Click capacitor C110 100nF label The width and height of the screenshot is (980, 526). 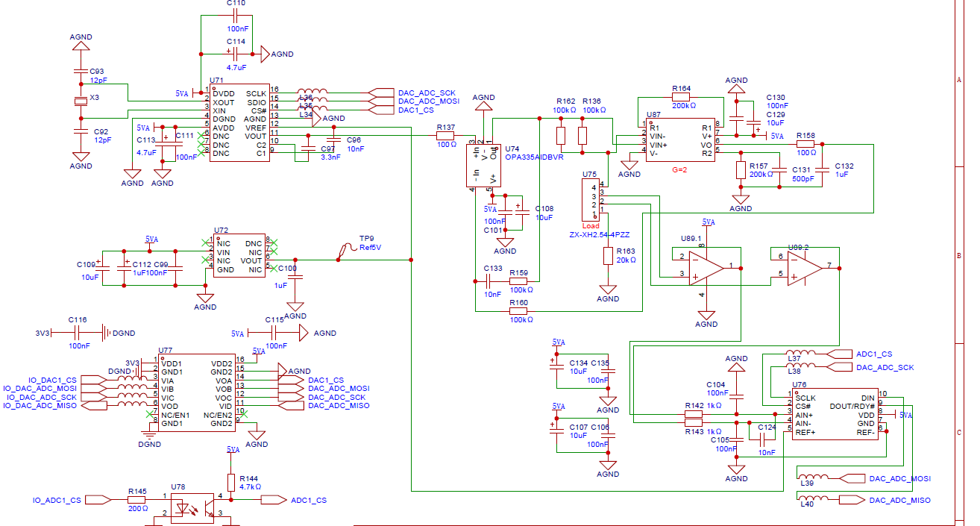coord(236,16)
